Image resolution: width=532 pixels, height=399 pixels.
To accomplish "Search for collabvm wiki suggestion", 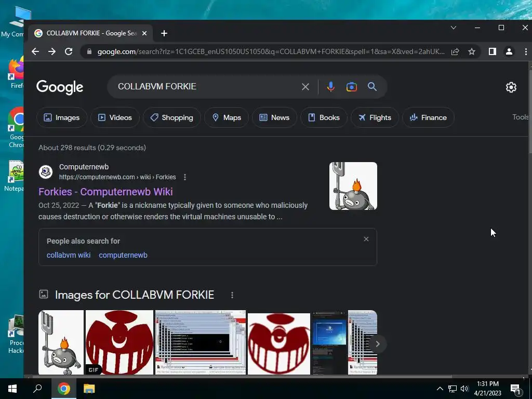I will point(69,255).
